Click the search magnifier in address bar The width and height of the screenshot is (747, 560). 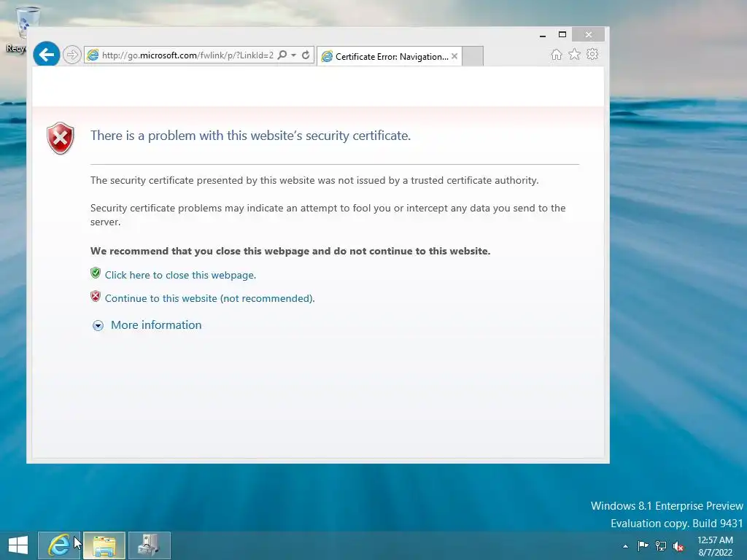[x=282, y=55]
